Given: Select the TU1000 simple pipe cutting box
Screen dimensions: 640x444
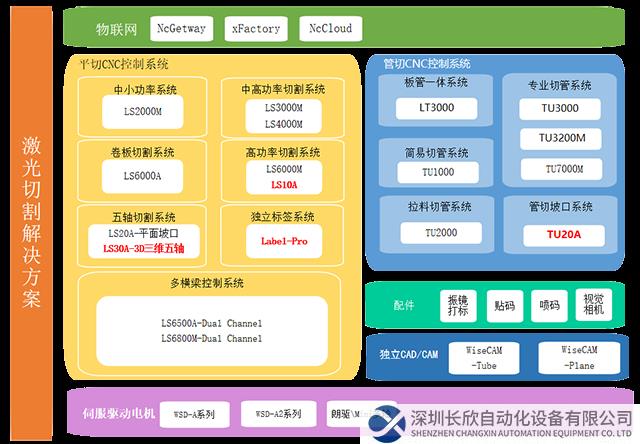Looking at the screenshot, I should 437,172.
